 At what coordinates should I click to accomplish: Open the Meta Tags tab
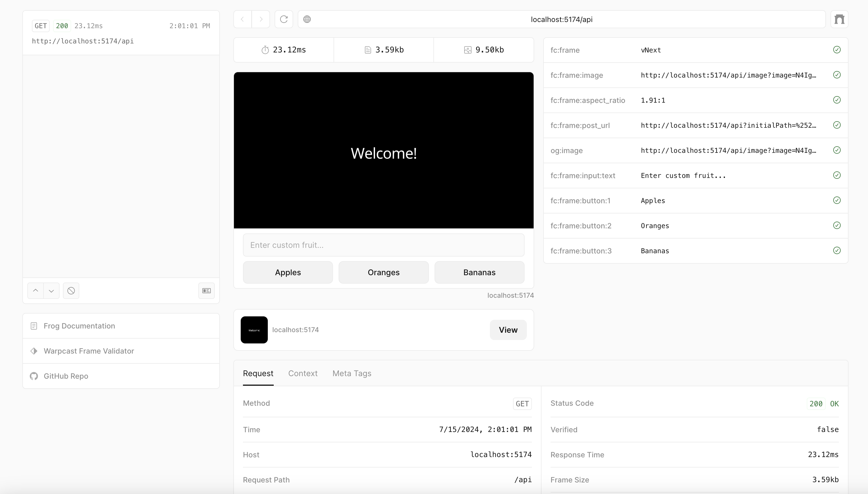(352, 373)
